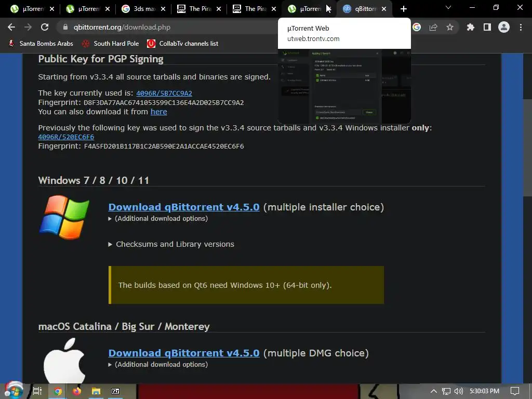The image size is (532, 399).
Task: Open the Google icon in the toolbar
Action: click(417, 27)
